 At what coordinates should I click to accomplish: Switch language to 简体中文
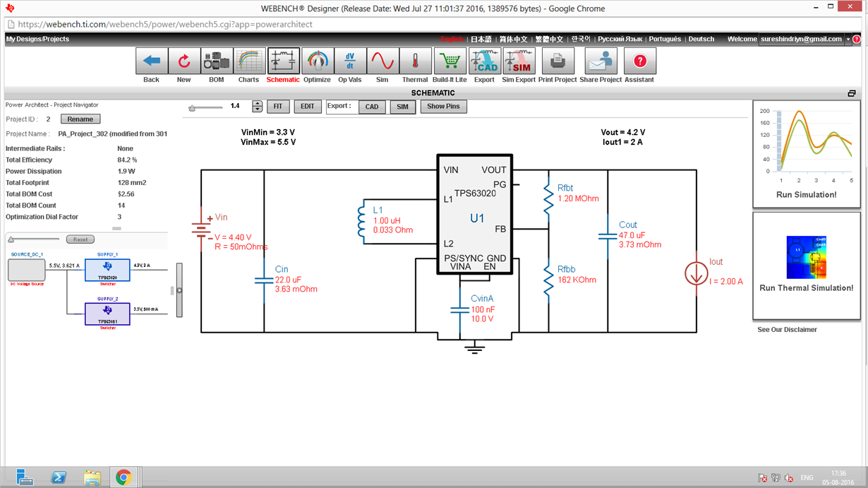click(514, 40)
